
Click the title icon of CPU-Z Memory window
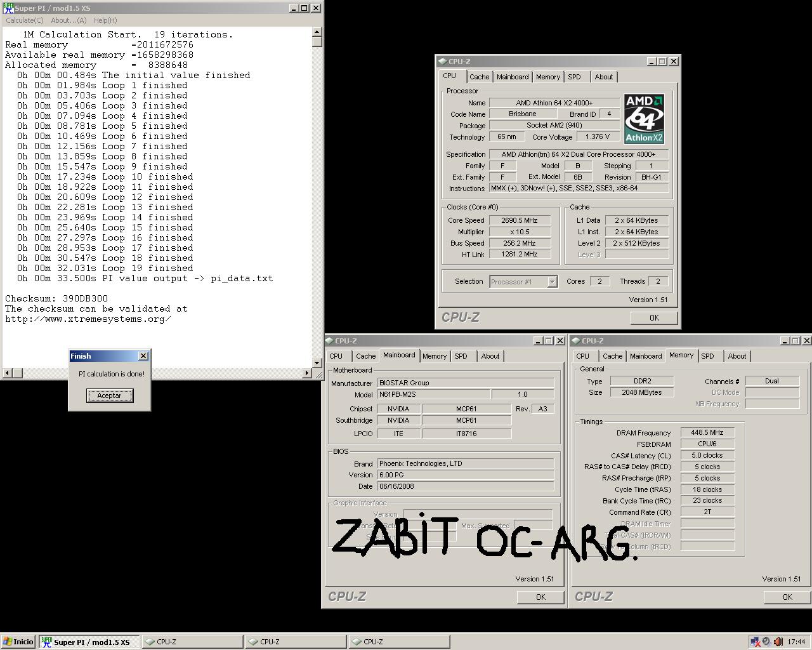[x=576, y=341]
